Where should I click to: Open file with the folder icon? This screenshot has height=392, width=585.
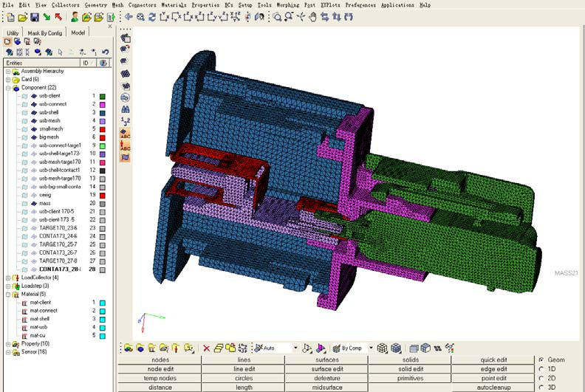click(x=22, y=17)
